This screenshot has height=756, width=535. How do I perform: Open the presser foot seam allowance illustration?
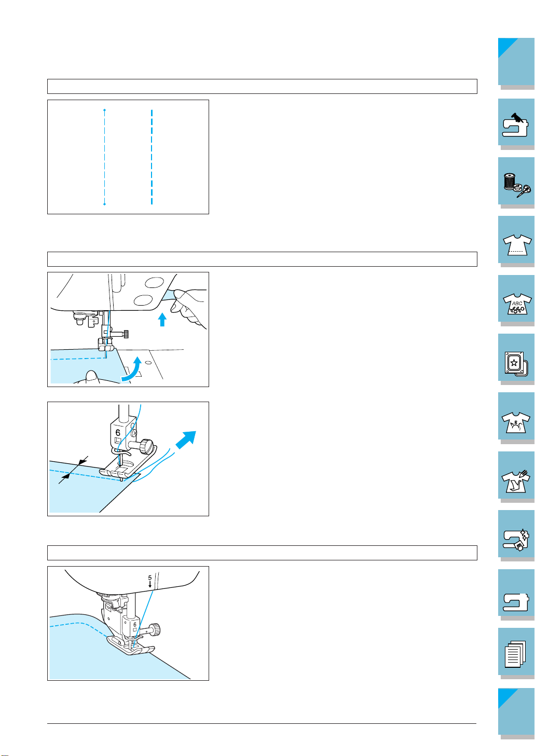pos(128,459)
